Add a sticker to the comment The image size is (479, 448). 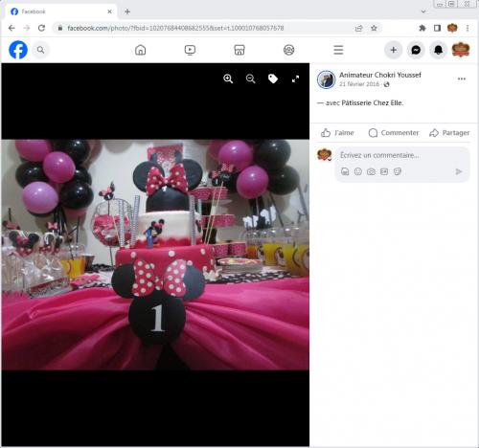[398, 171]
